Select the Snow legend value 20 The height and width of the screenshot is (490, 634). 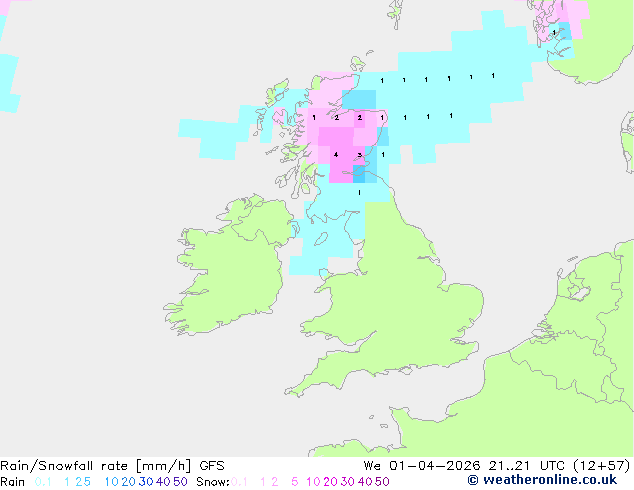click(x=330, y=482)
